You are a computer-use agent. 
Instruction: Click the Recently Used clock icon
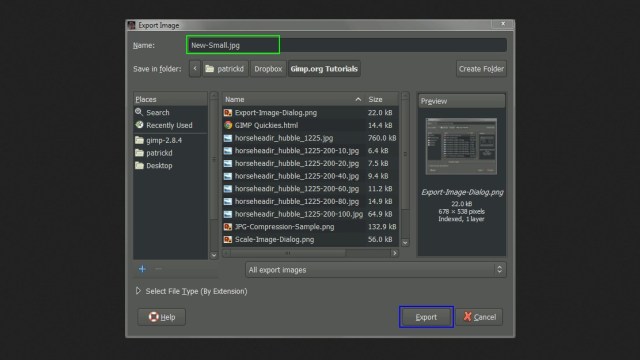[139, 125]
